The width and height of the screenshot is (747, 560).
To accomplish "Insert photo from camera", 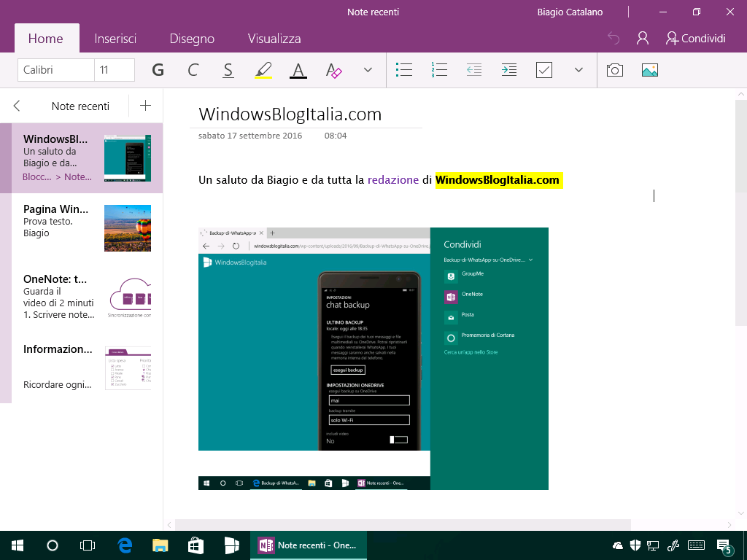I will tap(614, 71).
